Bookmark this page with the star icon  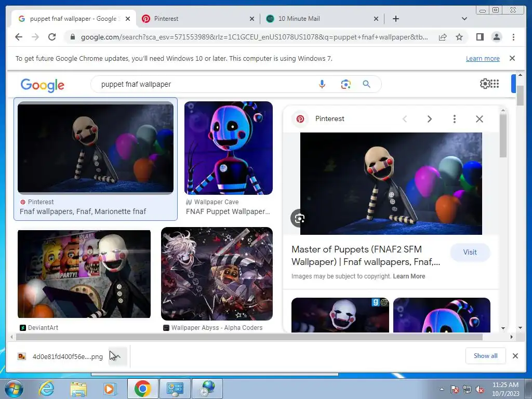[x=459, y=37]
